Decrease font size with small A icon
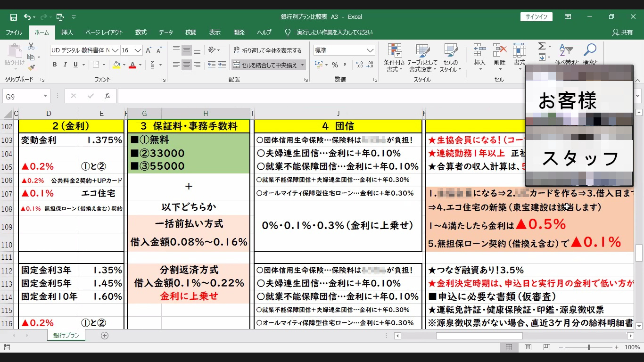The height and width of the screenshot is (362, 644). [x=159, y=50]
